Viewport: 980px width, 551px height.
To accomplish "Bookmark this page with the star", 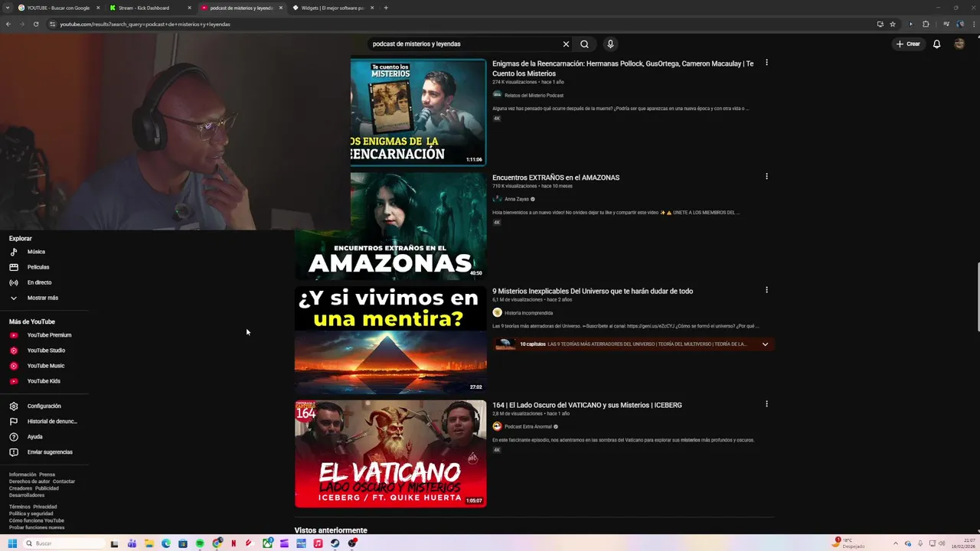I will tap(893, 24).
